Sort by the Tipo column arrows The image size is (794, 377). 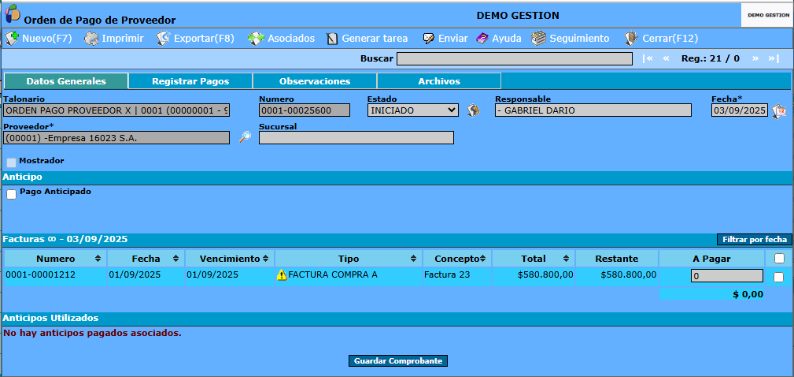pos(414,259)
